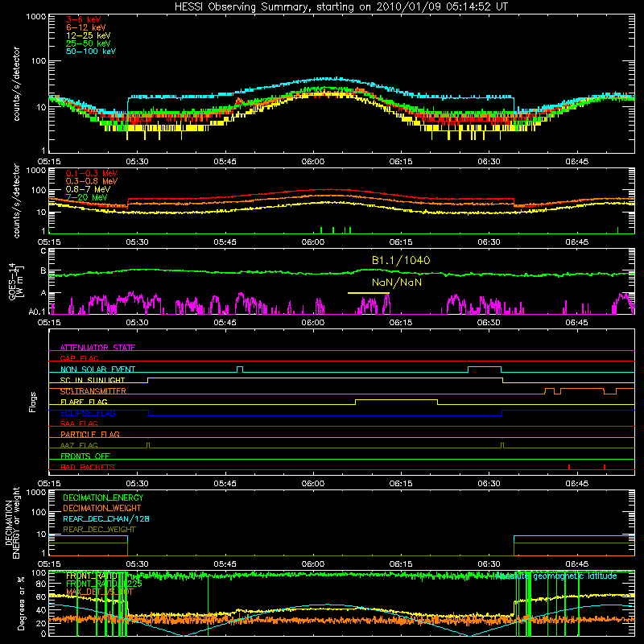Click the NaN/NaN annotation
Viewport: 644px width, 644px height.
[397, 283]
